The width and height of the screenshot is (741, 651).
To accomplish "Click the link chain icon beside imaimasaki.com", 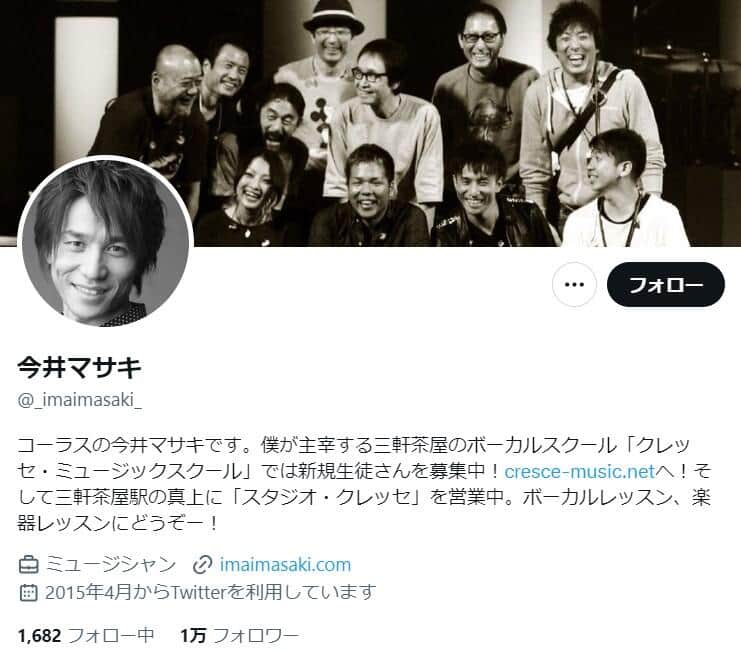I will coord(203,565).
